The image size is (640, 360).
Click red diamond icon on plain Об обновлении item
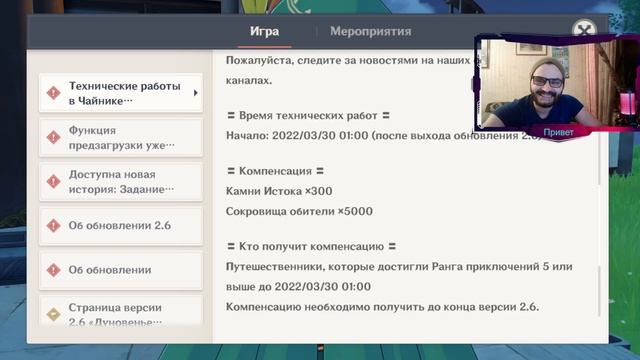pos(53,270)
